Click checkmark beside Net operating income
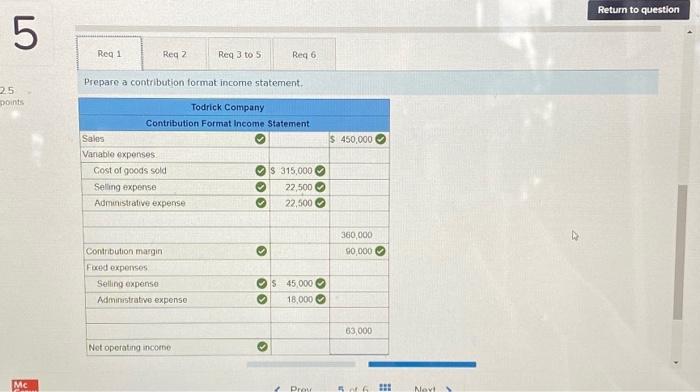This screenshot has width=700, height=392. [262, 346]
